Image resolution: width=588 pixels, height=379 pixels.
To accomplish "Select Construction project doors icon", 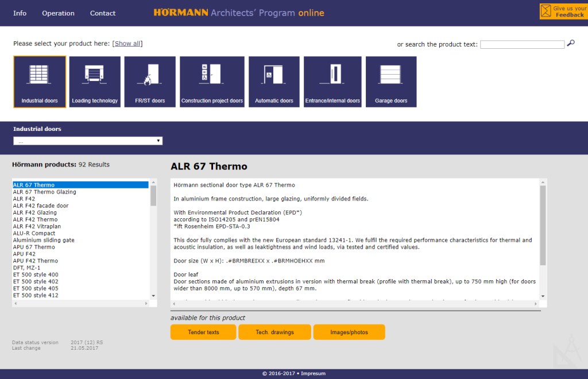I will tap(212, 82).
